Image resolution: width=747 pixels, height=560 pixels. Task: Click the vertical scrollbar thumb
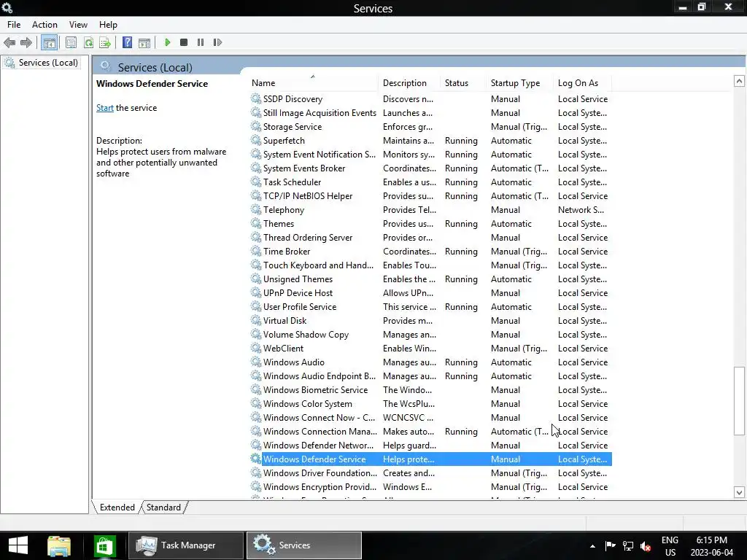(x=739, y=400)
